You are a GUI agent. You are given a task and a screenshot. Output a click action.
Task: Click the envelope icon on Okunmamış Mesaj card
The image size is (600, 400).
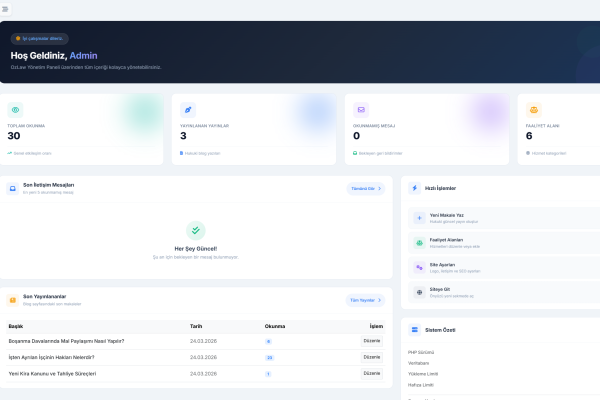click(x=361, y=109)
